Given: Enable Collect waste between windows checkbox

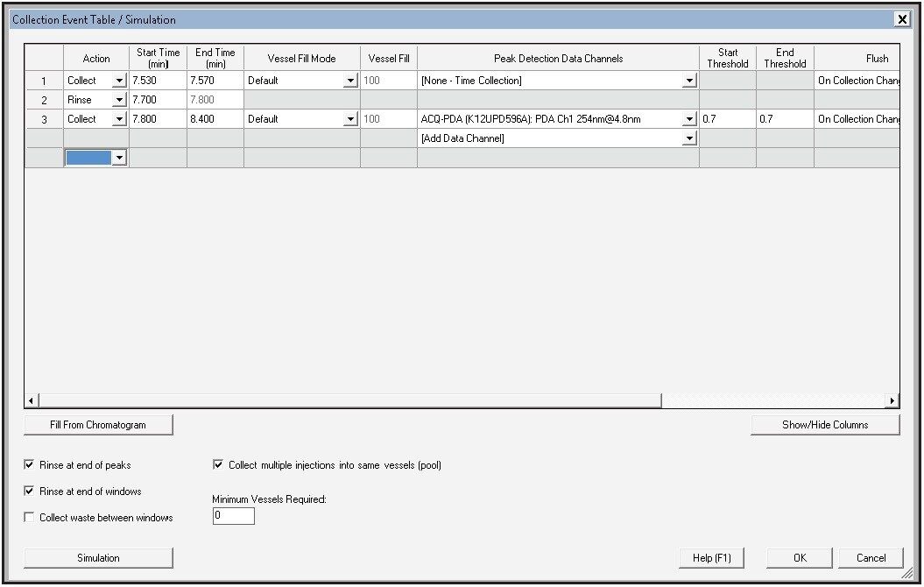Looking at the screenshot, I should tap(30, 518).
